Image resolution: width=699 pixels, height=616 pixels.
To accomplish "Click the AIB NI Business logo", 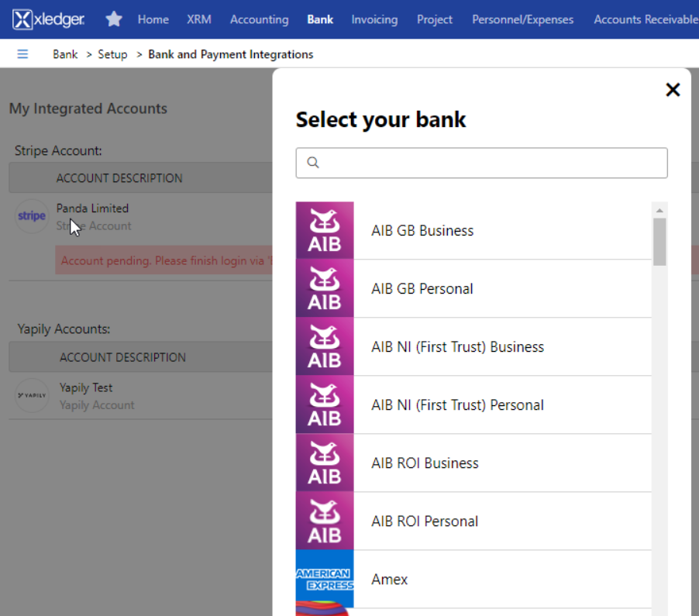I will pos(325,346).
